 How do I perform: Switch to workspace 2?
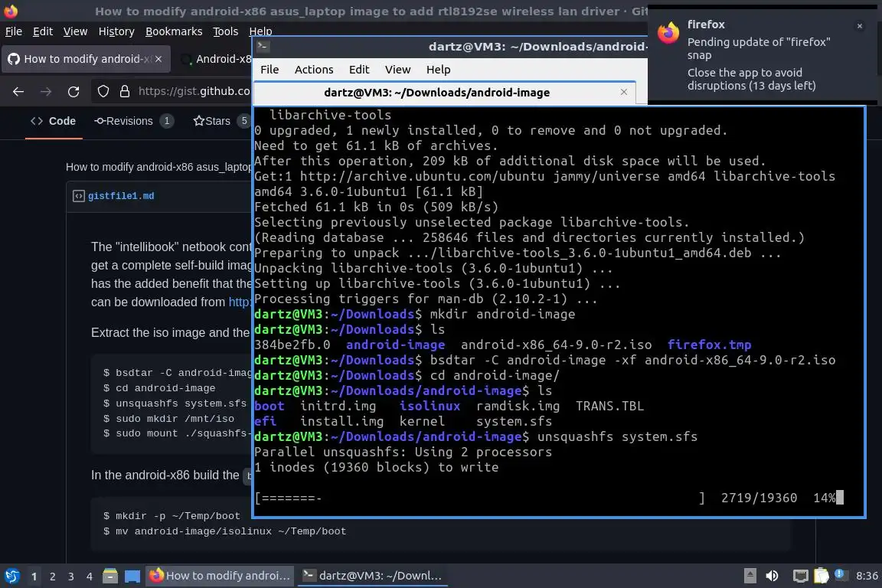click(x=53, y=577)
